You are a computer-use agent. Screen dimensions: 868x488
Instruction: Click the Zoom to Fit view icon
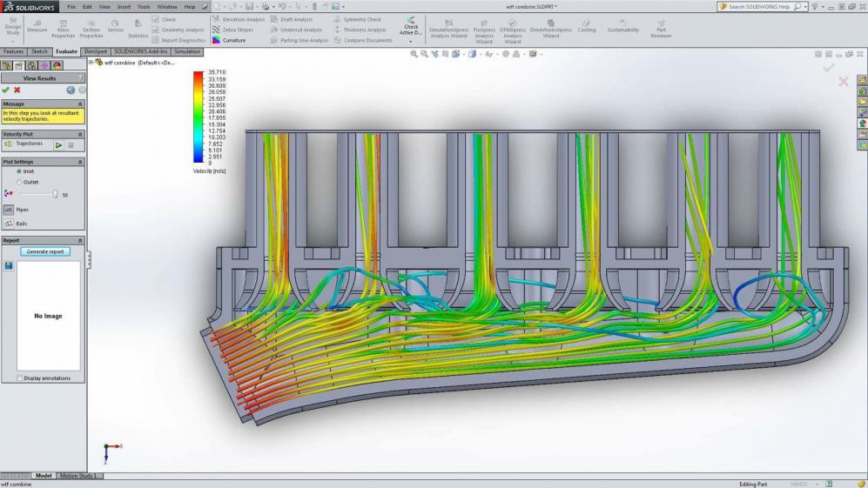click(x=414, y=54)
